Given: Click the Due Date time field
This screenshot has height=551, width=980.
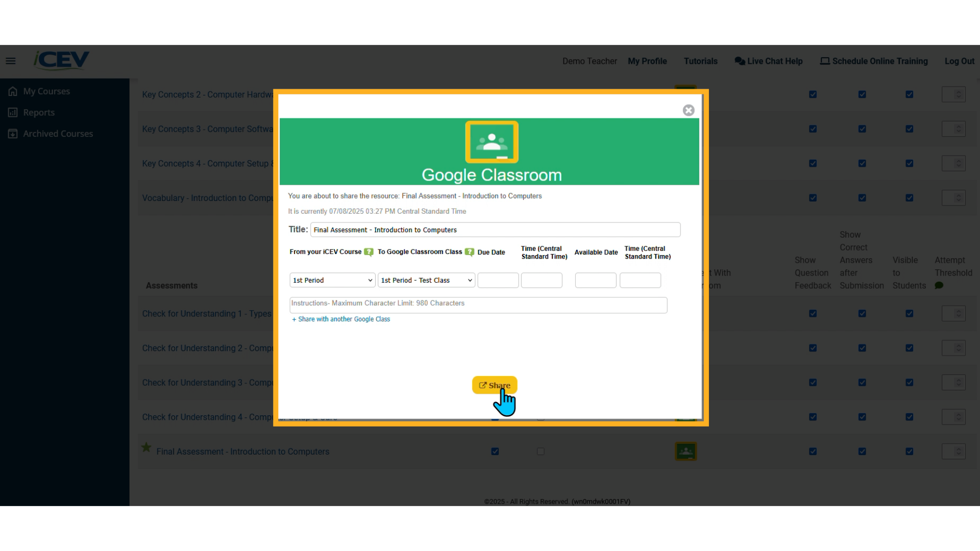Looking at the screenshot, I should coord(542,280).
